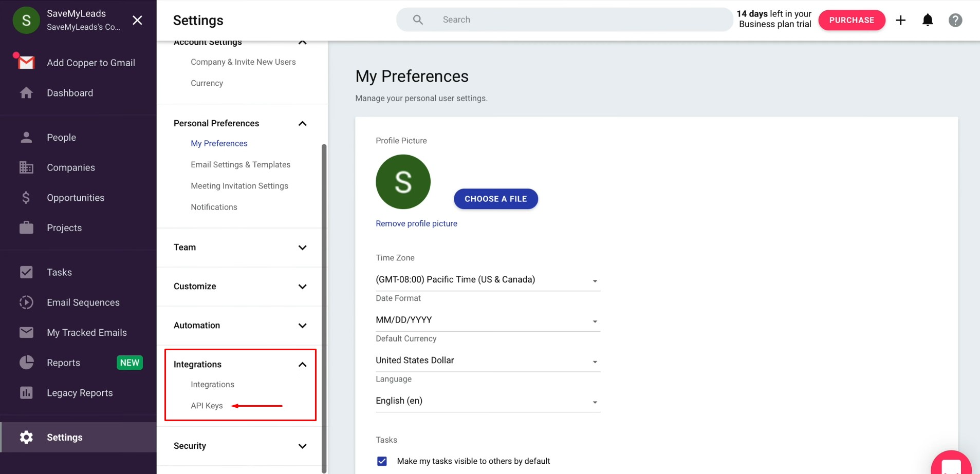Open the People icon in sidebar

(x=26, y=137)
